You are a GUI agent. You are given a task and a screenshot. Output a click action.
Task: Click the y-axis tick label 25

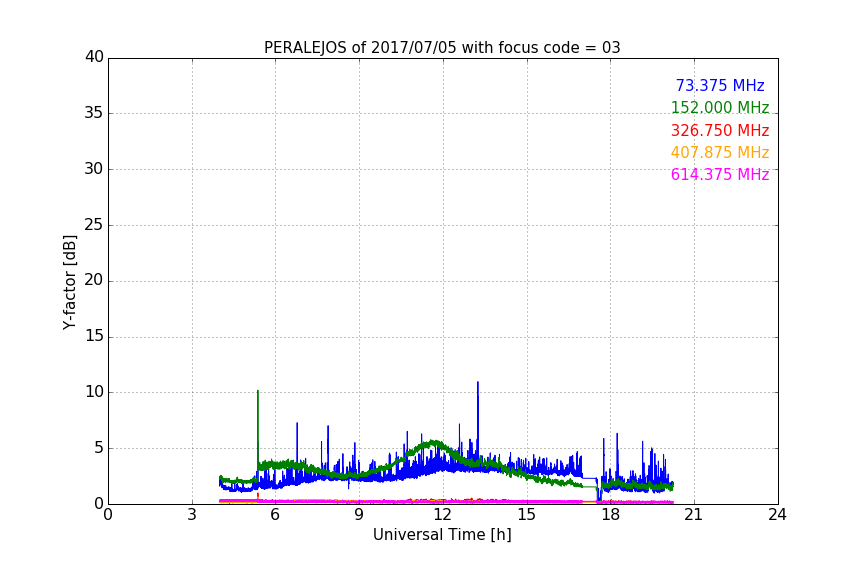coord(94,225)
